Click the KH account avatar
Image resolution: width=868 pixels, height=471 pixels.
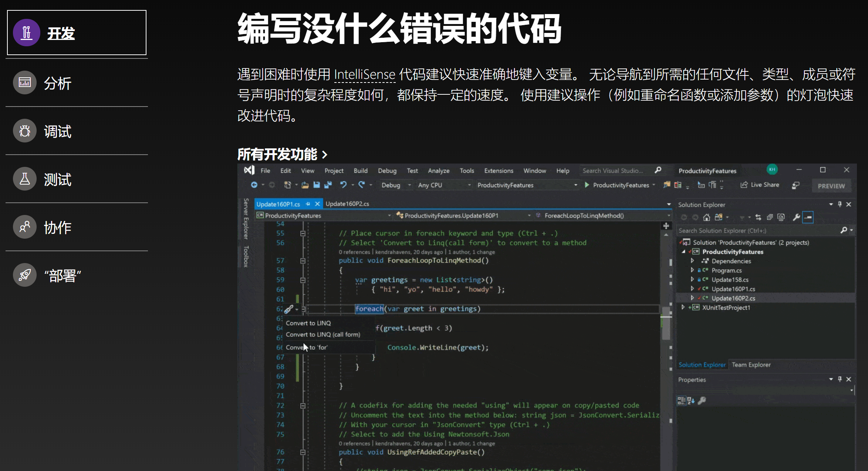click(x=772, y=169)
